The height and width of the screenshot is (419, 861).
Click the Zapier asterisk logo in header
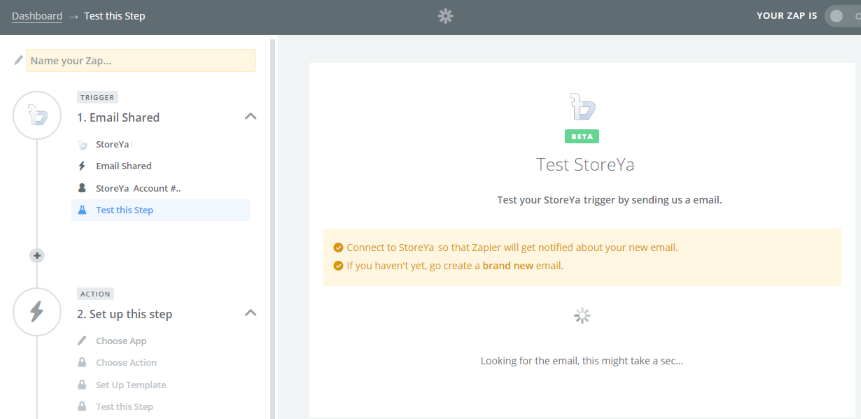[446, 16]
